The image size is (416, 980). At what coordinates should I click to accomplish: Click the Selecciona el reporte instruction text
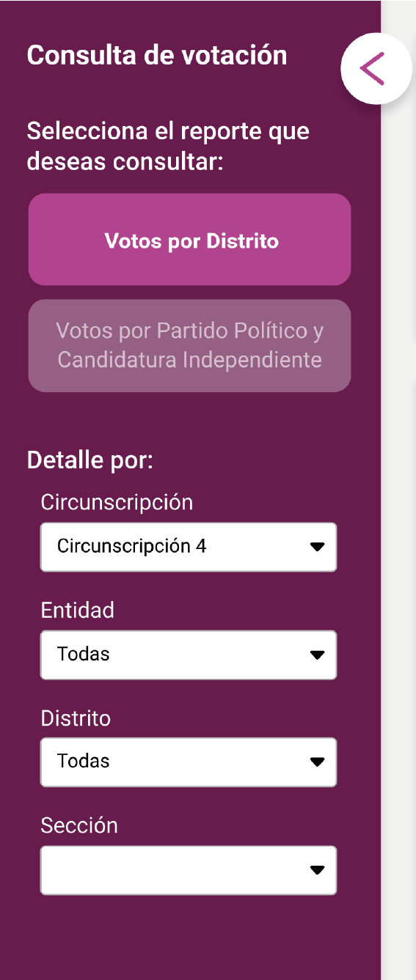[168, 147]
